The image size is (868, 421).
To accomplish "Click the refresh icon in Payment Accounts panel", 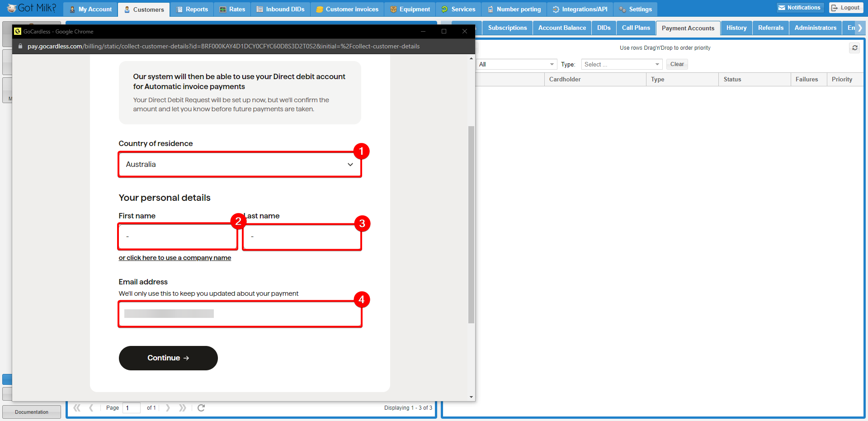I will pos(854,48).
